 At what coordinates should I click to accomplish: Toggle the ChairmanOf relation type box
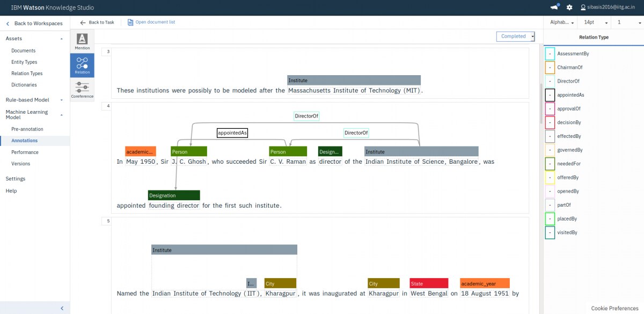point(550,68)
